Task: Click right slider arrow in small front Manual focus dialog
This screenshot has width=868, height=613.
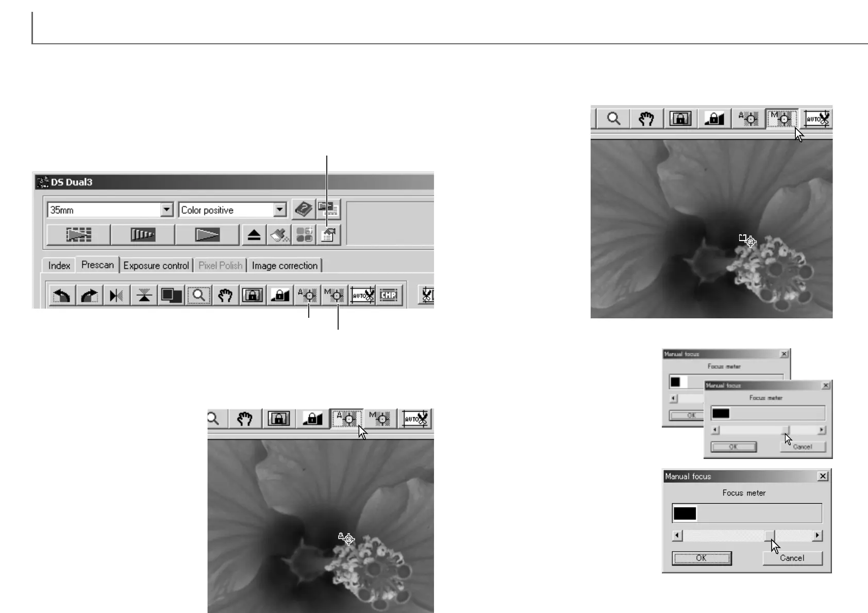Action: coord(822,430)
